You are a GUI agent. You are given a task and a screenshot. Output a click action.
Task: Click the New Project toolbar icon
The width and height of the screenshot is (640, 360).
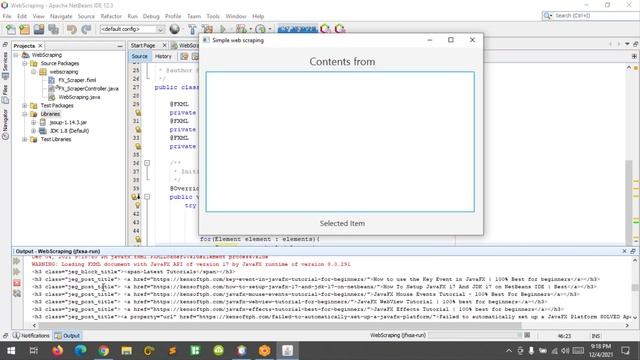coord(24,29)
